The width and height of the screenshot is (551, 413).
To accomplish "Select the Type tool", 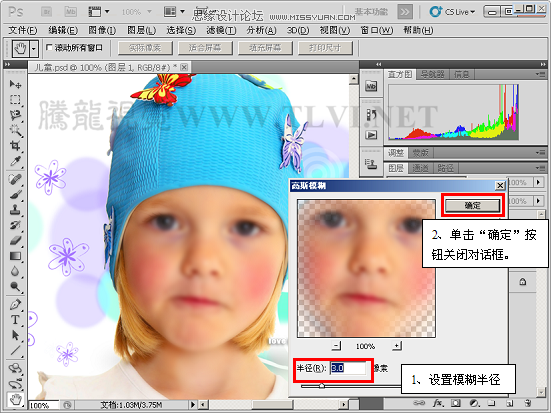I will point(15,320).
